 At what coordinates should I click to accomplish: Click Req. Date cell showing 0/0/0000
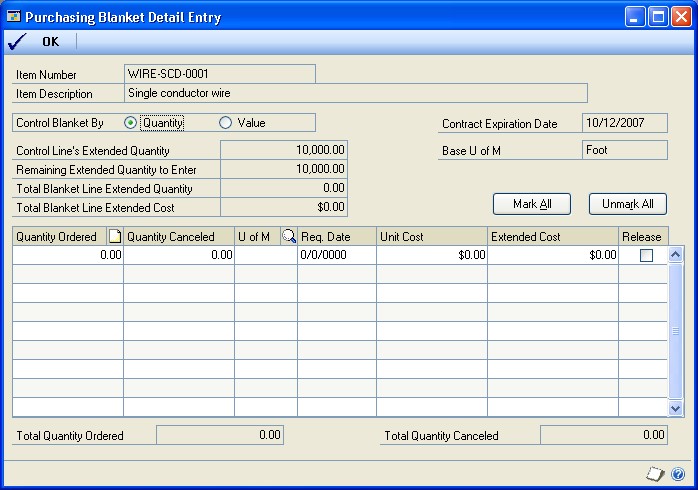pos(337,255)
